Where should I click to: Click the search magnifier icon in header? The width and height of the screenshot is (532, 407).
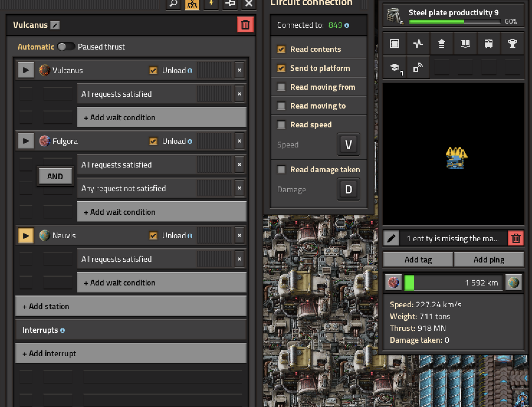pos(173,4)
